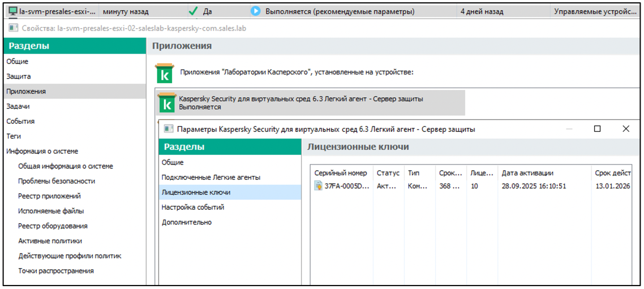Image resolution: width=644 pixels, height=289 pixels.
Task: Open Активные политики subsection
Action: point(50,241)
